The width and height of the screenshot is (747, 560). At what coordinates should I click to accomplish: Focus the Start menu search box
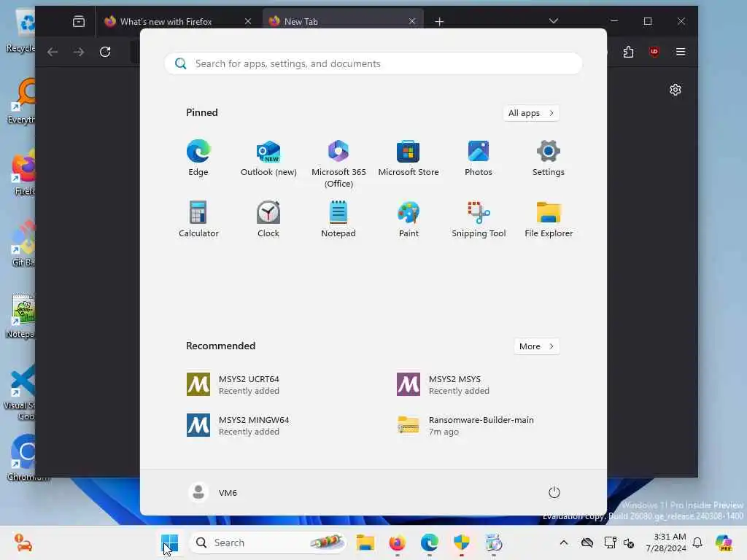pyautogui.click(x=373, y=64)
